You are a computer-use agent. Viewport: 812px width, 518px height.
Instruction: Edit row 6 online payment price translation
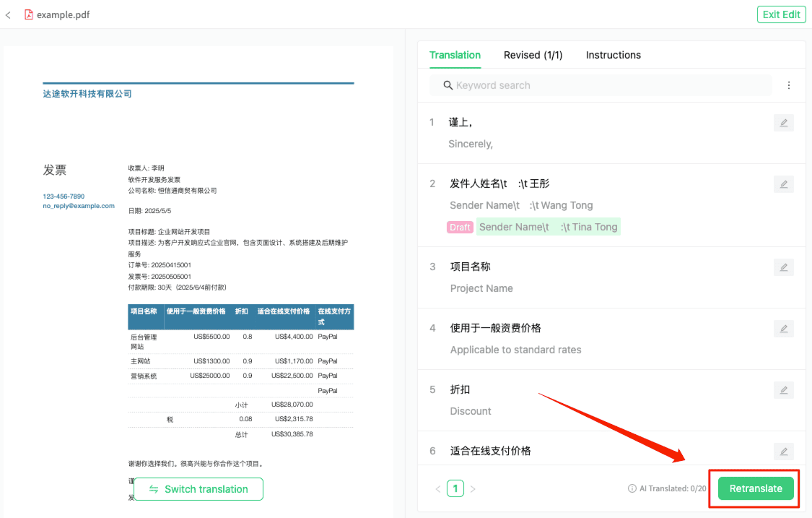(783, 452)
